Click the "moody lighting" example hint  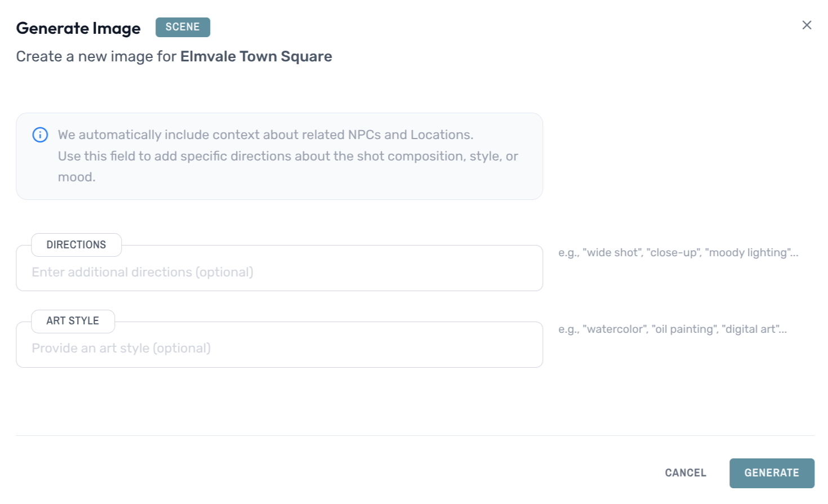pos(748,253)
